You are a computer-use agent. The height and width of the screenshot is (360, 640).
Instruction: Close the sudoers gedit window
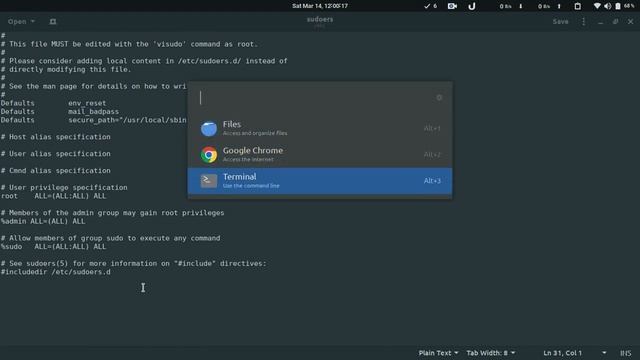[x=630, y=22]
